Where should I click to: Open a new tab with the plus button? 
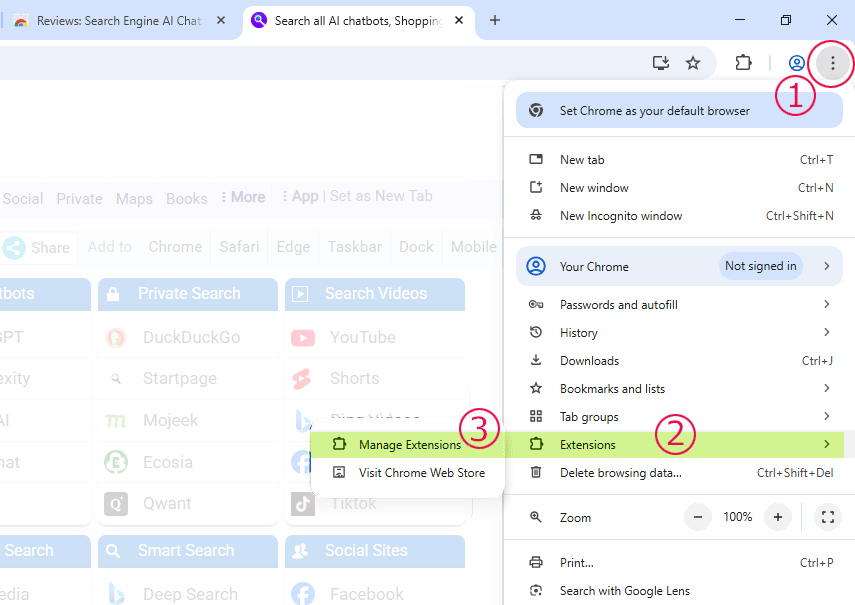(494, 20)
